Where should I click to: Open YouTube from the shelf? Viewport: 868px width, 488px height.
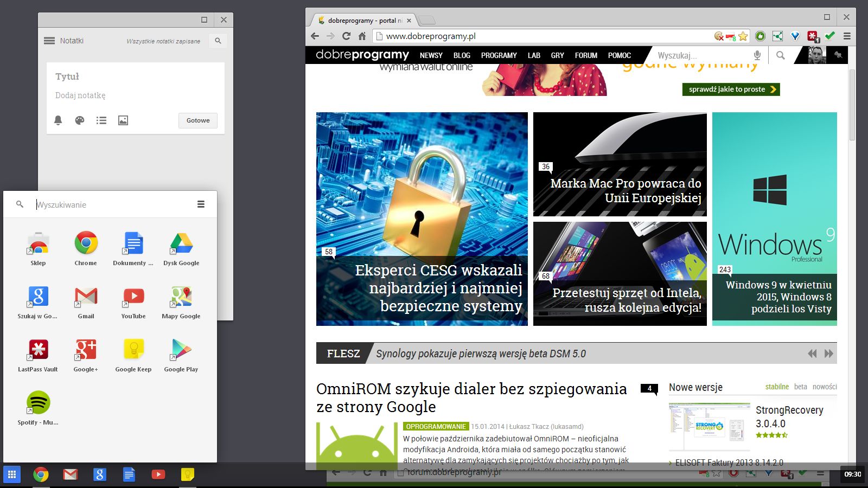[158, 474]
